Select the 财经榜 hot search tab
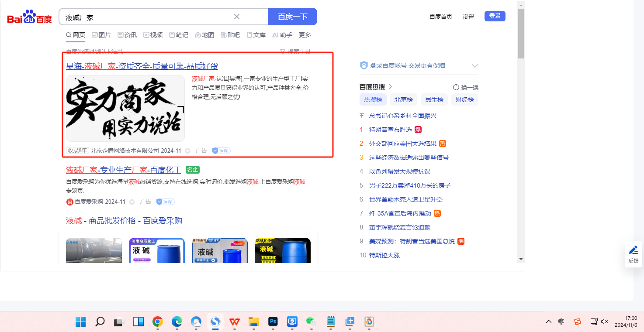 coord(464,99)
